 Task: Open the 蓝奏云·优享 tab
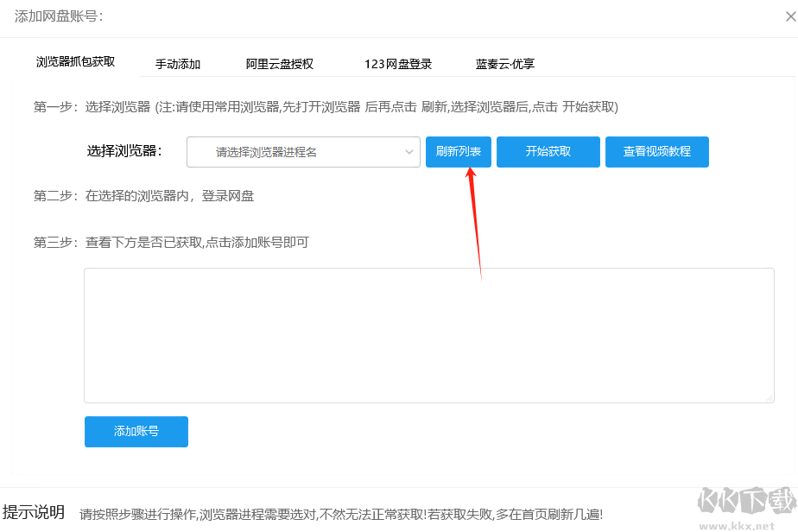[504, 63]
